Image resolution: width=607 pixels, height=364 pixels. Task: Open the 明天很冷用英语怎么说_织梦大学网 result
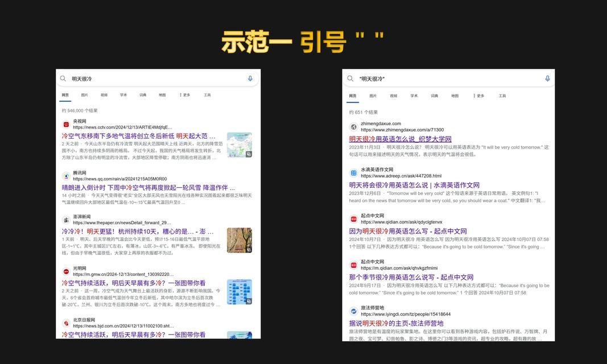pos(400,139)
